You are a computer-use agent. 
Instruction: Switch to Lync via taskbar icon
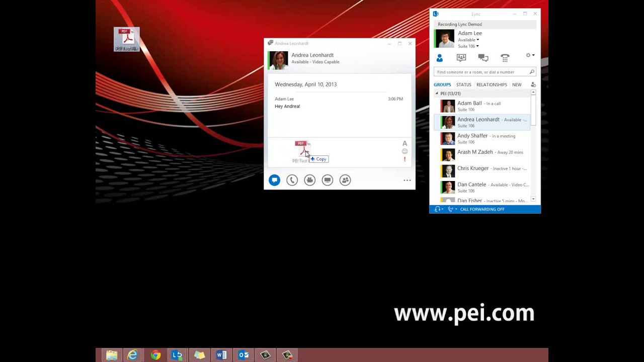pyautogui.click(x=177, y=355)
